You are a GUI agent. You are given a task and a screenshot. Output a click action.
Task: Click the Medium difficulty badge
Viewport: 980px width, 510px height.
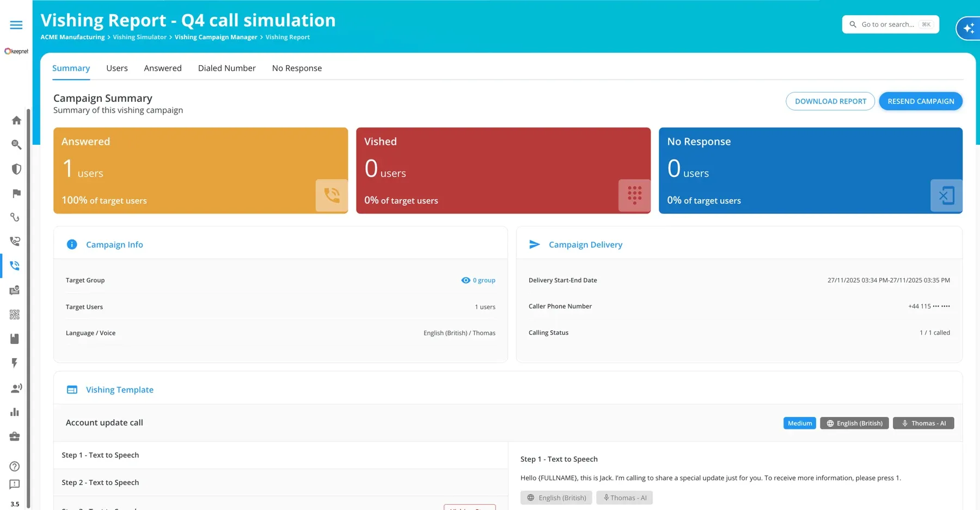[800, 423]
